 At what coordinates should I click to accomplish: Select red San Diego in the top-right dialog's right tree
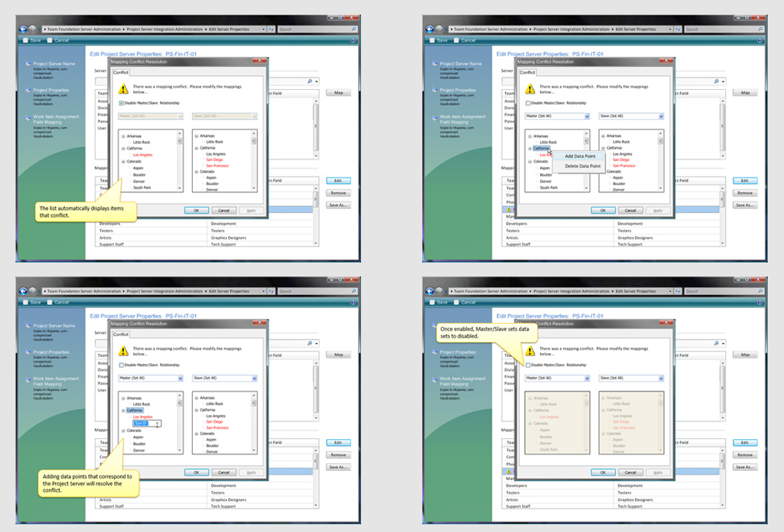pyautogui.click(x=623, y=160)
